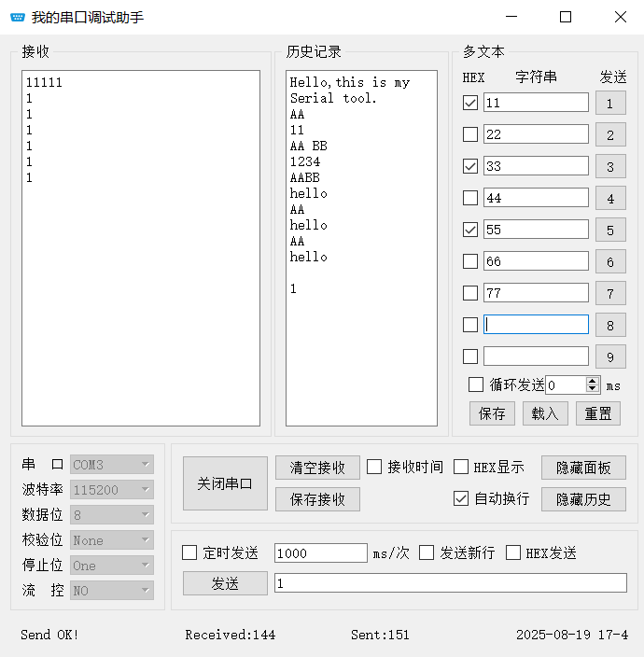Focus the string field containing 22
This screenshot has width=644, height=657.
pos(536,134)
